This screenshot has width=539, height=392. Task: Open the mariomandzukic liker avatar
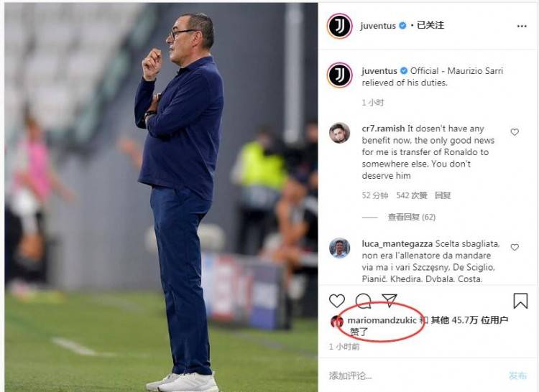coord(337,322)
